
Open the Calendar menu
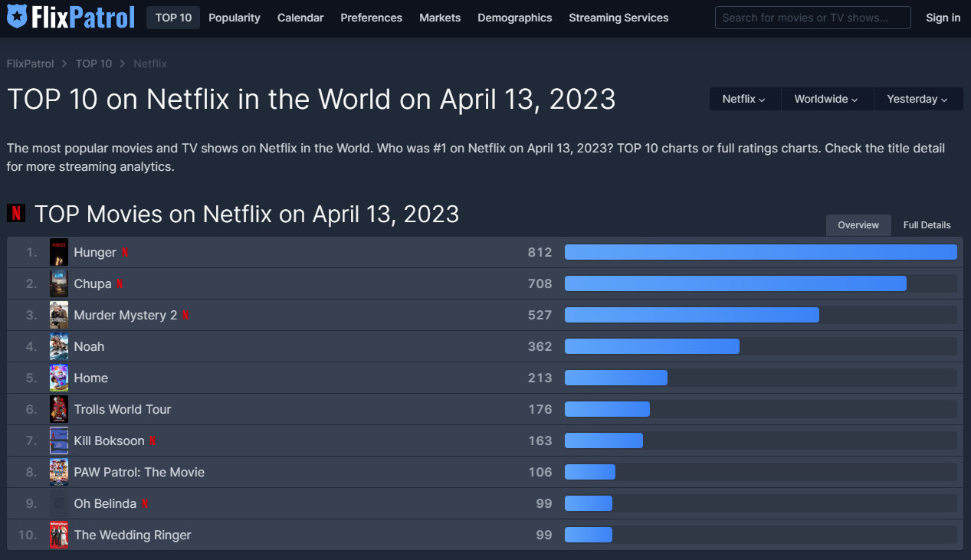[300, 18]
